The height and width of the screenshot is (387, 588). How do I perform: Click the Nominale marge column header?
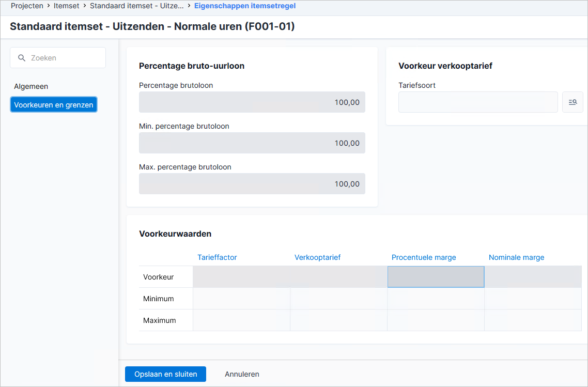516,257
